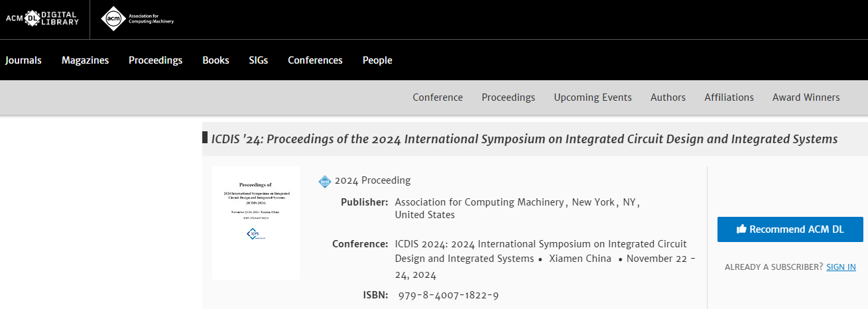Select the New York publisher location text
This screenshot has width=868, height=309.
[x=593, y=202]
